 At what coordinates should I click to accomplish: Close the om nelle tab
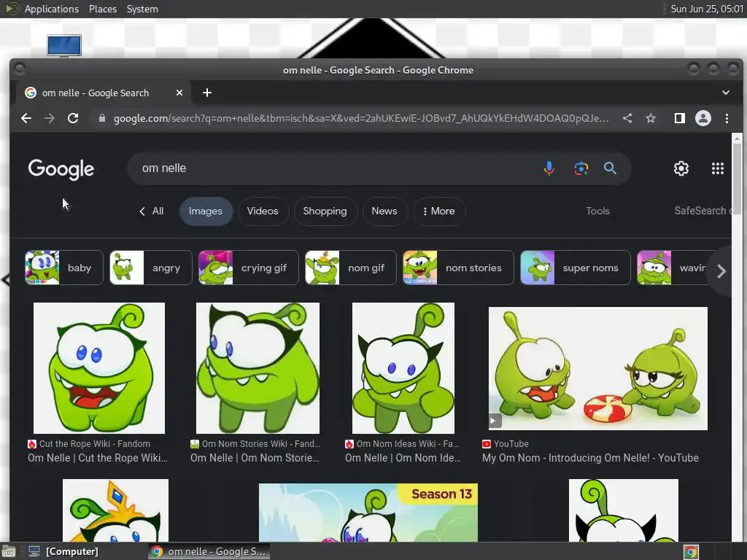click(x=179, y=93)
